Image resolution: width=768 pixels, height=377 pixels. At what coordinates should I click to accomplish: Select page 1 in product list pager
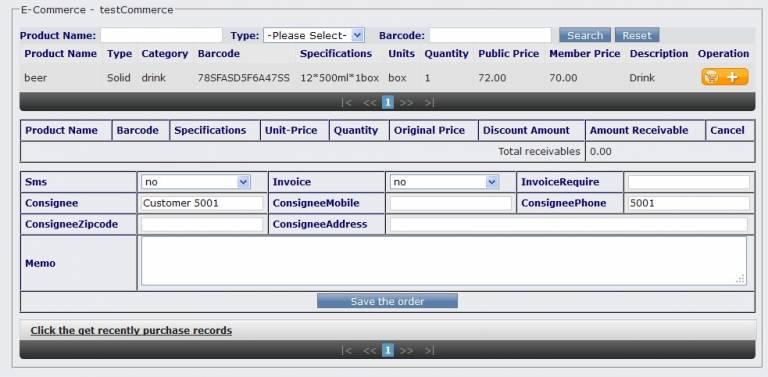pyautogui.click(x=387, y=102)
